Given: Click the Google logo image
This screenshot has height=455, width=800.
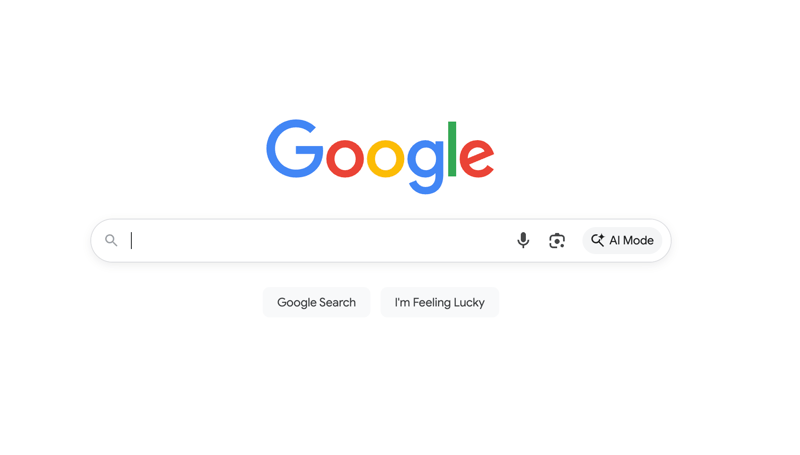Looking at the screenshot, I should [380, 157].
